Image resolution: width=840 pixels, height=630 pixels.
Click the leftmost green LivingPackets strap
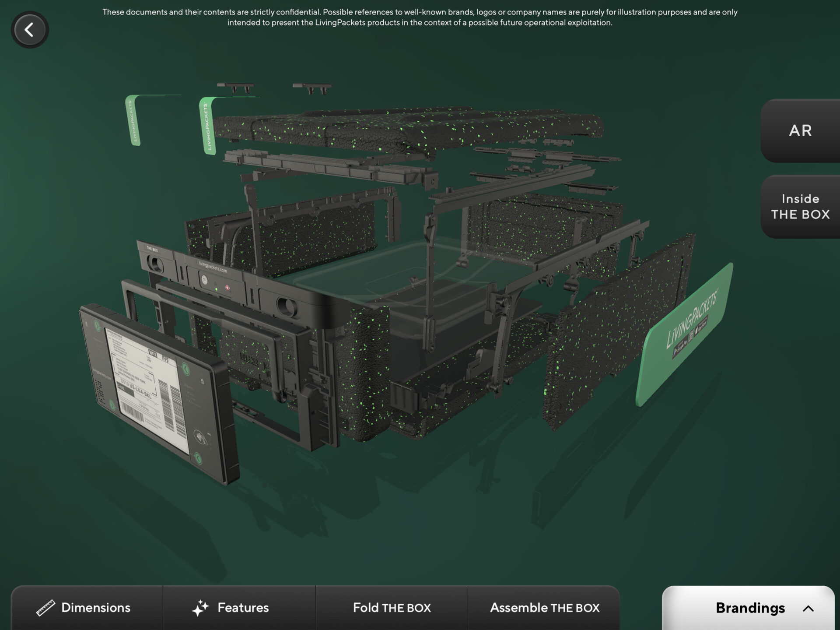pos(132,120)
